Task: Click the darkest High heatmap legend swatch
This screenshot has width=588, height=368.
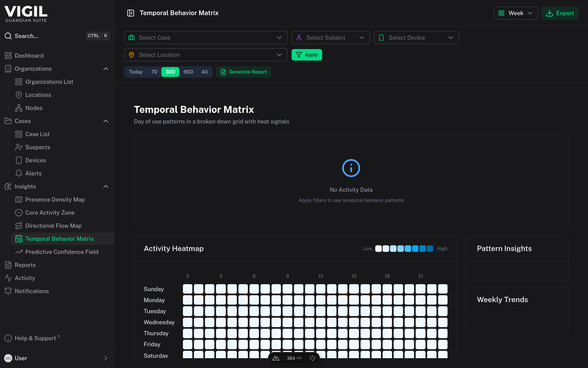Action: [x=430, y=248]
